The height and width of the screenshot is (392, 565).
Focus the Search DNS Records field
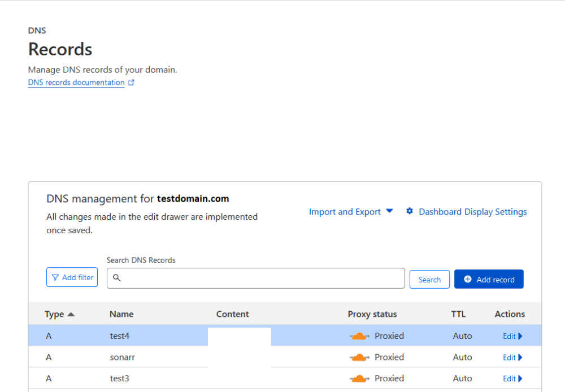pyautogui.click(x=256, y=278)
